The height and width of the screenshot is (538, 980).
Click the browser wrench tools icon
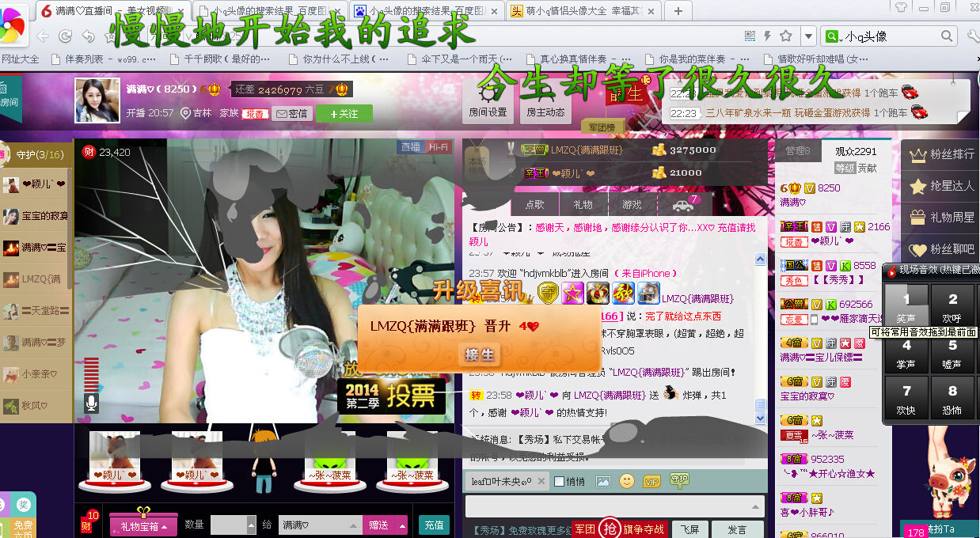[x=972, y=36]
